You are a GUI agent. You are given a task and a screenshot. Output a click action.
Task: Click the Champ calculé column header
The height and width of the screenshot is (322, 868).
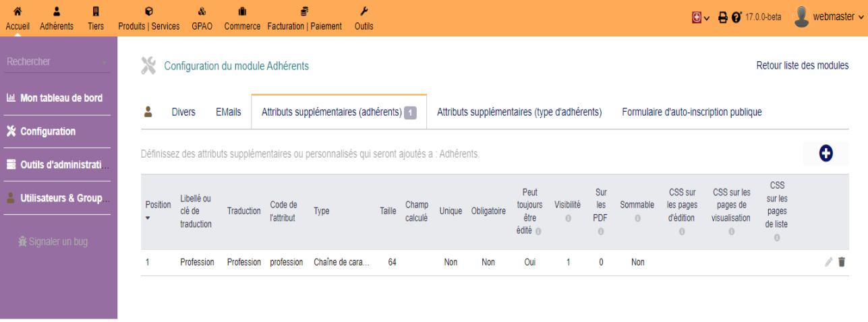pos(417,211)
